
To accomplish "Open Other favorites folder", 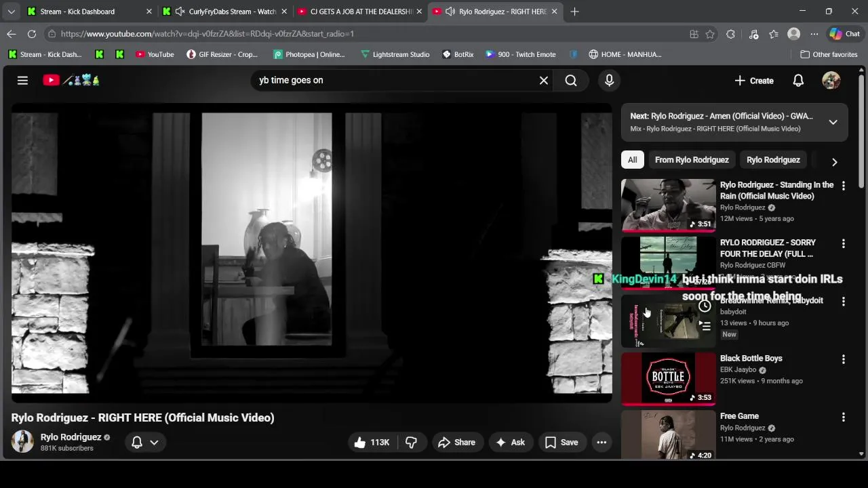I will (x=829, y=54).
